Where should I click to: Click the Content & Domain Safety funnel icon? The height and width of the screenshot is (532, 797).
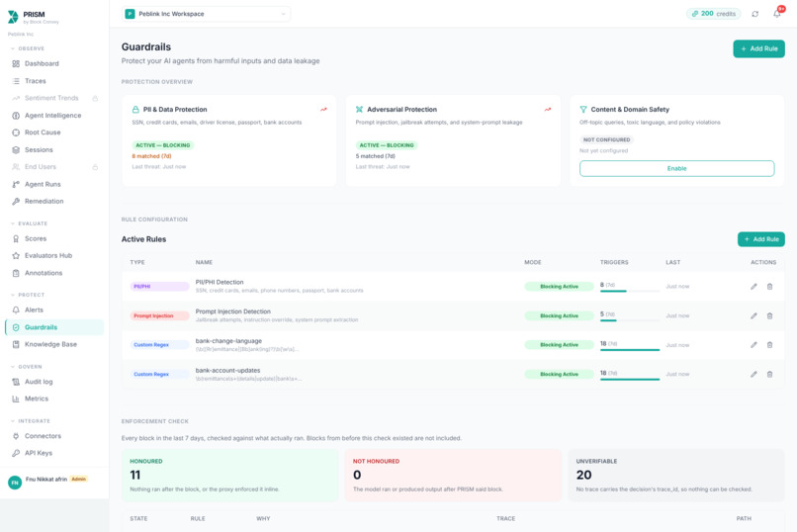coord(583,109)
